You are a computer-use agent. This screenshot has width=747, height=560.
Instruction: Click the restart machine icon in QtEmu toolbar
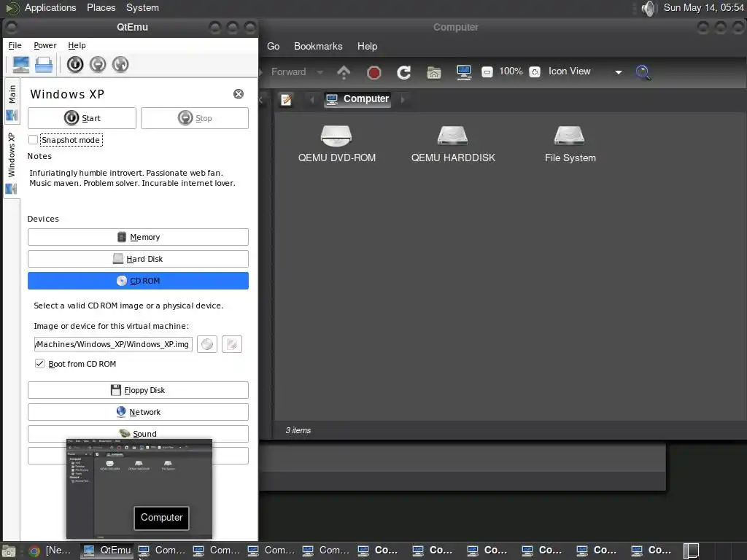coord(120,64)
